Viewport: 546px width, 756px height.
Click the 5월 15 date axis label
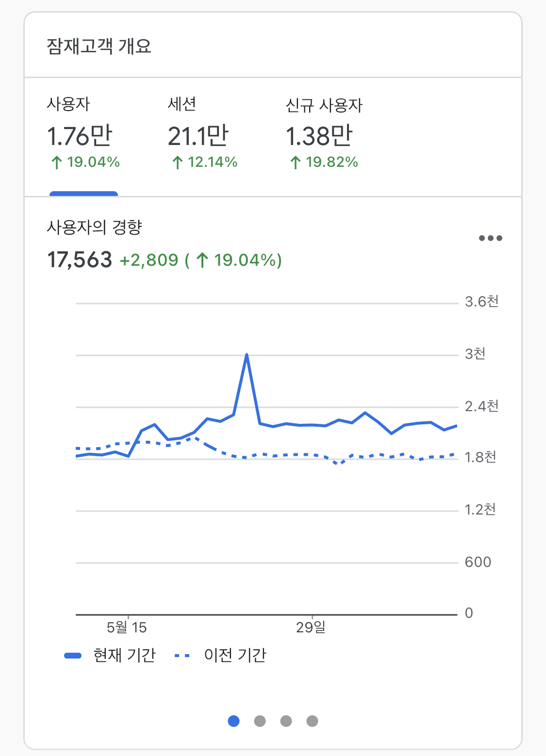127,627
